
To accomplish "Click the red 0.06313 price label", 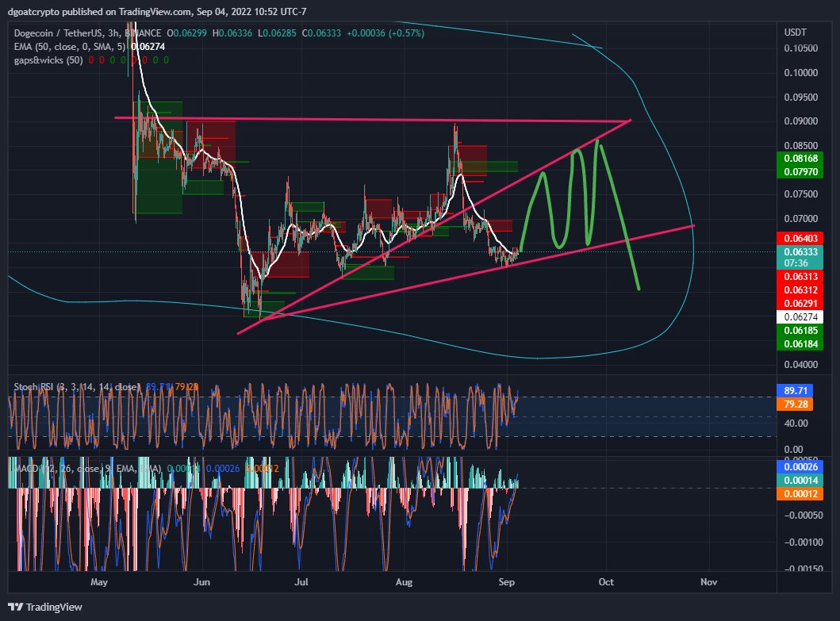I will tap(800, 277).
